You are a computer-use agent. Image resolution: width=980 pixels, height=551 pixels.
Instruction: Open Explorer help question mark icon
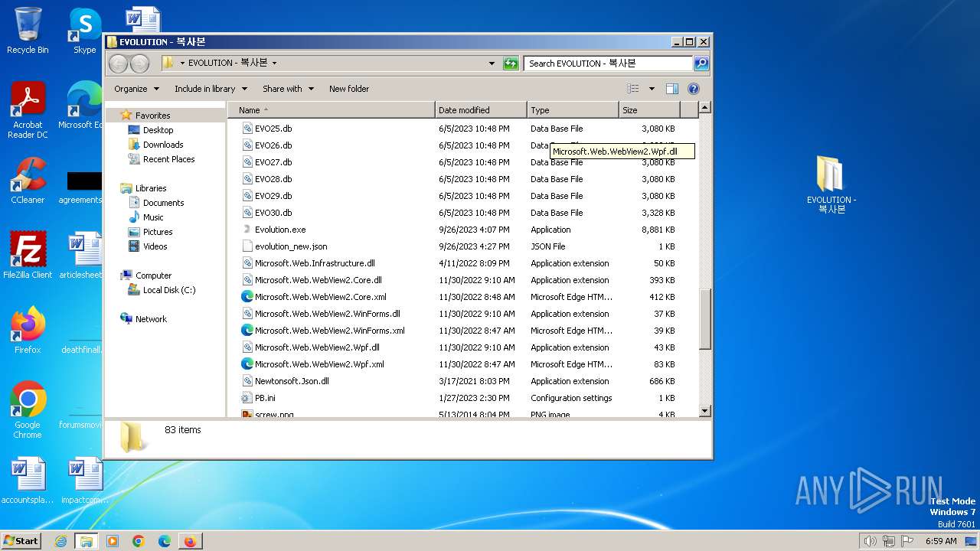coord(694,89)
